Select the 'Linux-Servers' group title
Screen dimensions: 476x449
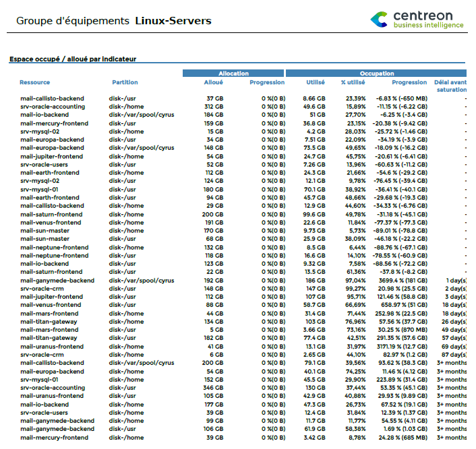[173, 21]
